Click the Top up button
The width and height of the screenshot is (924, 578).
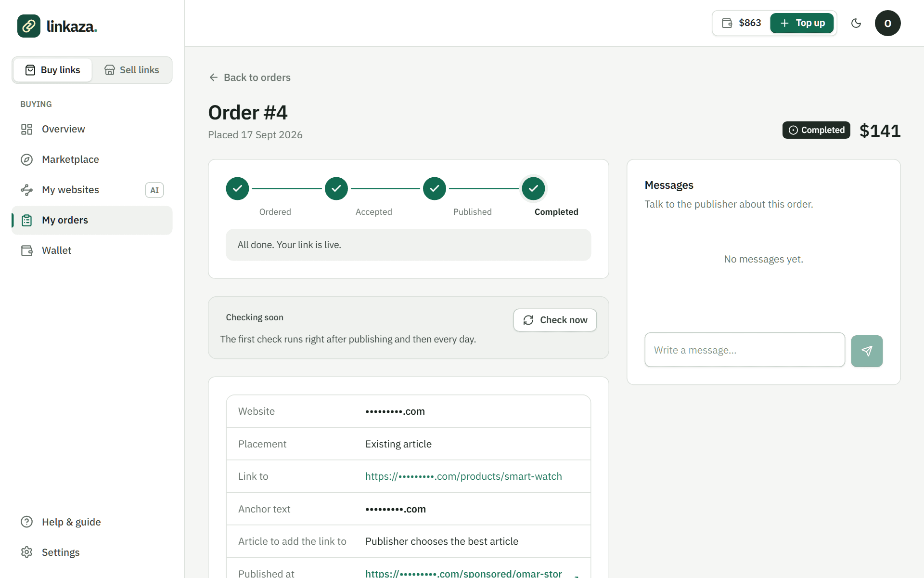(x=802, y=23)
